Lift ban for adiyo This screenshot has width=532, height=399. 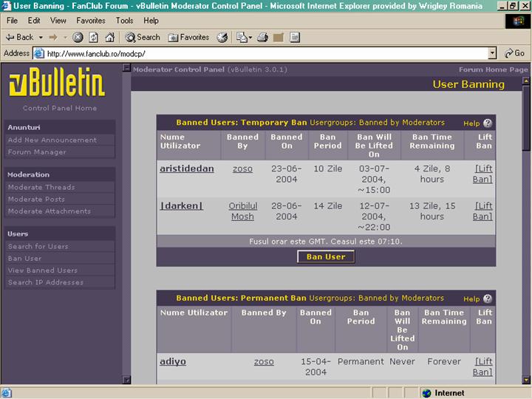[482, 366]
